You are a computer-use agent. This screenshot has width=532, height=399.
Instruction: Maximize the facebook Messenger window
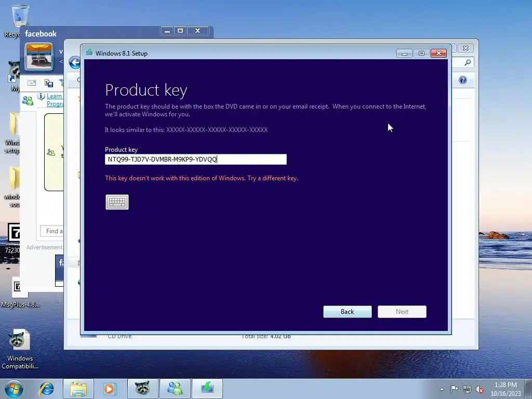pyautogui.click(x=180, y=31)
